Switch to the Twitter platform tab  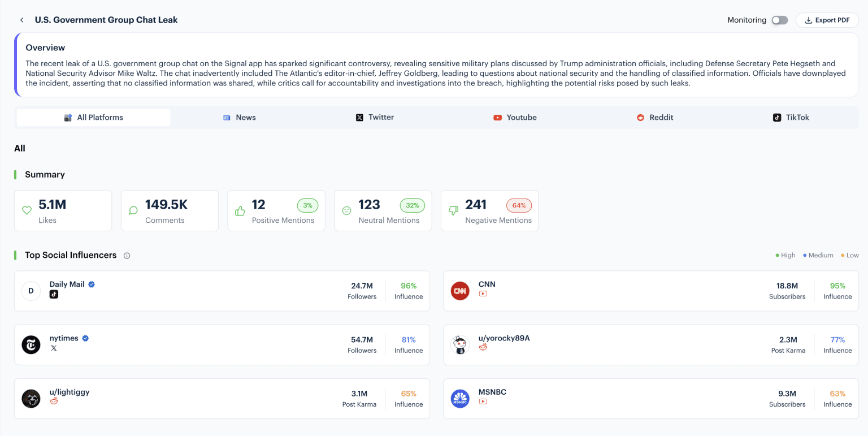tap(375, 117)
